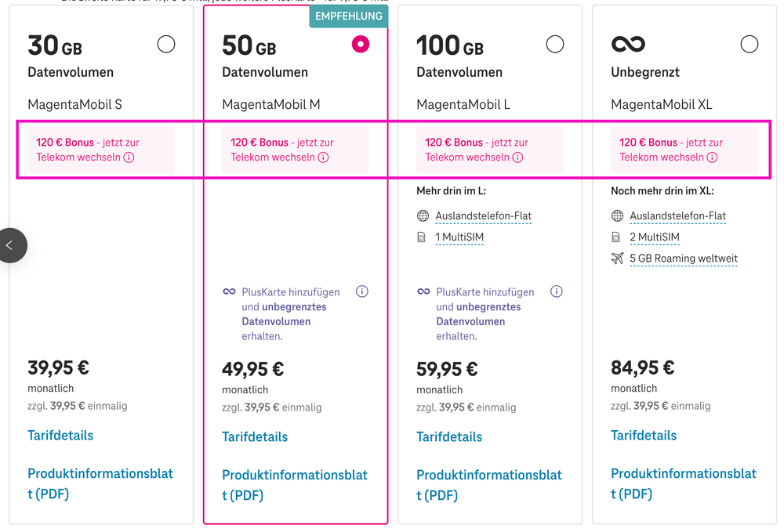Select the 30 GB MagentaMobil S tariff radio button
The image size is (784, 532).
pos(165,44)
